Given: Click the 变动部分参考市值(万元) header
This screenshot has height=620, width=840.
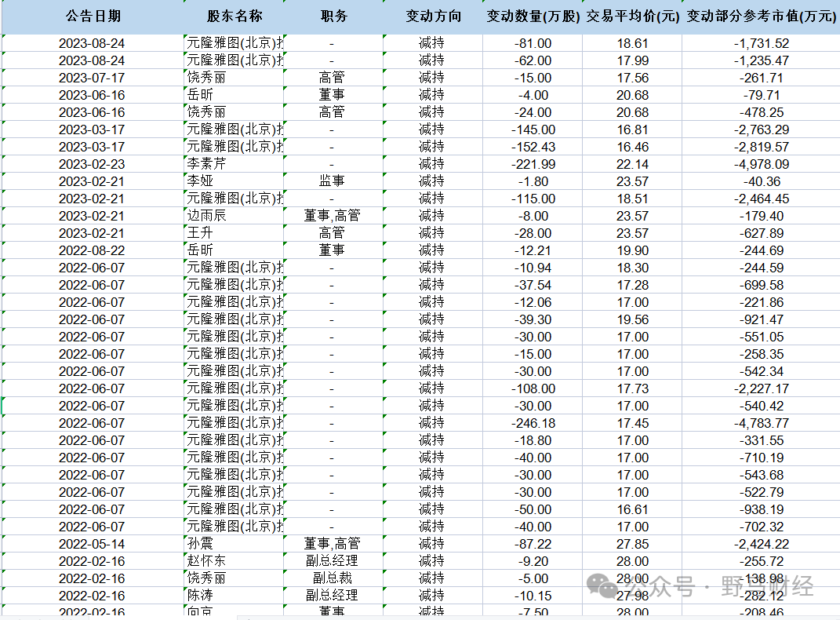Looking at the screenshot, I should point(762,16).
